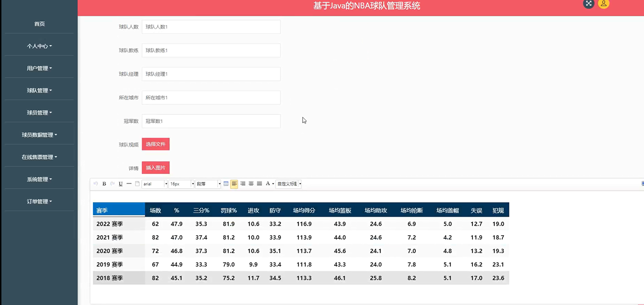Click the undo icon in editor toolbar
Image resolution: width=644 pixels, height=305 pixels.
tap(95, 184)
